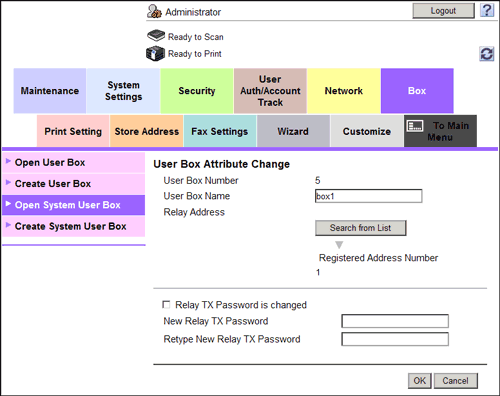Return via To Main Menu button
500x396 pixels.
[440, 131]
